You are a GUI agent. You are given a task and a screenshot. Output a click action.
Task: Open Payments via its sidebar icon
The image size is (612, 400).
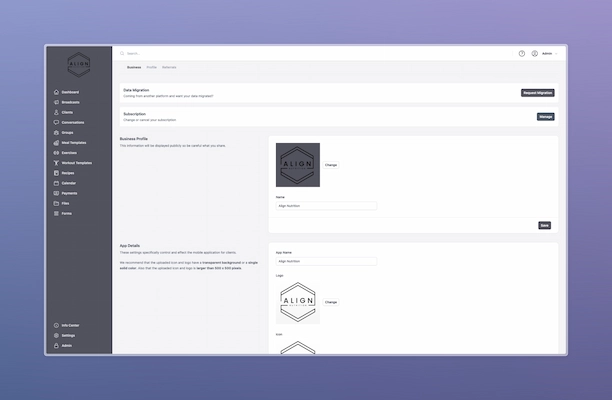56,193
